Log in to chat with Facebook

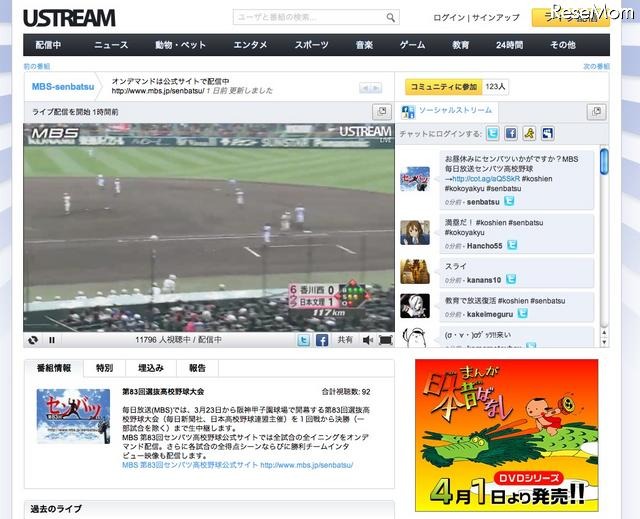pyautogui.click(x=511, y=133)
